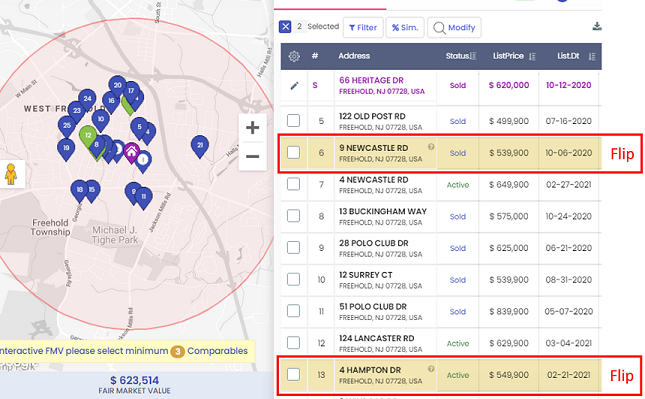Select the Street View pegman icon
The width and height of the screenshot is (645, 399).
click(11, 174)
